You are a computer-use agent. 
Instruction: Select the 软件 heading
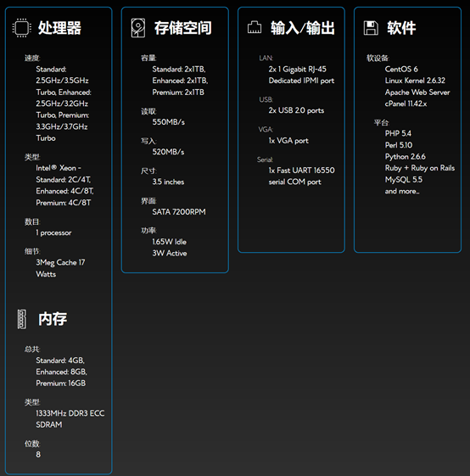click(401, 28)
